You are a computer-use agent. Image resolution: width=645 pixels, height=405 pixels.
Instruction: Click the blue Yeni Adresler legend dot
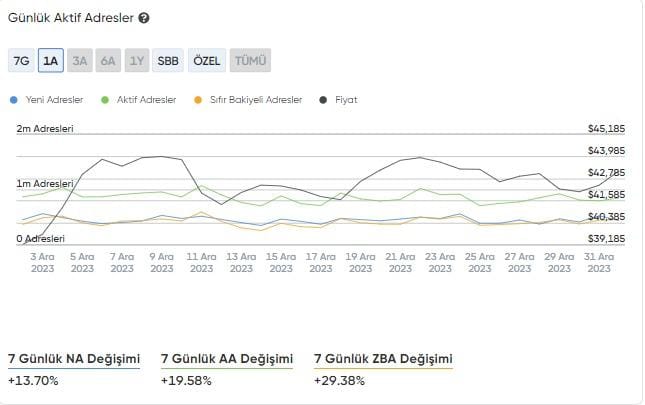[x=12, y=100]
